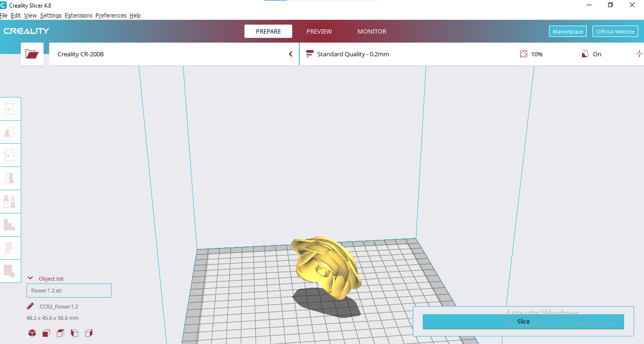
Task: Select the Rotate tool in left toolbar
Action: pos(10,155)
